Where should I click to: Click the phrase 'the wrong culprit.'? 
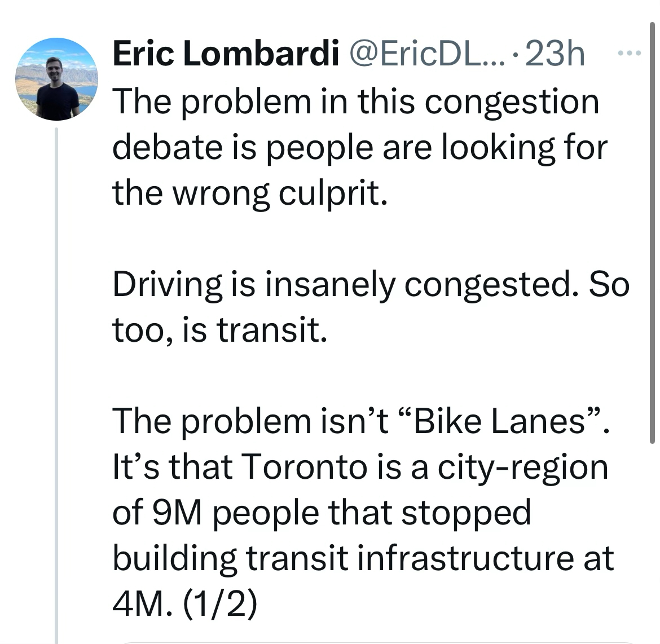(250, 193)
